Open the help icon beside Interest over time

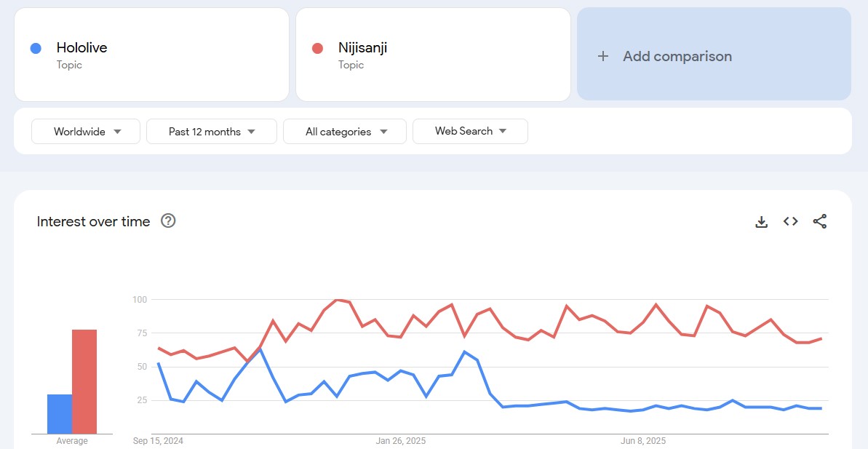168,221
